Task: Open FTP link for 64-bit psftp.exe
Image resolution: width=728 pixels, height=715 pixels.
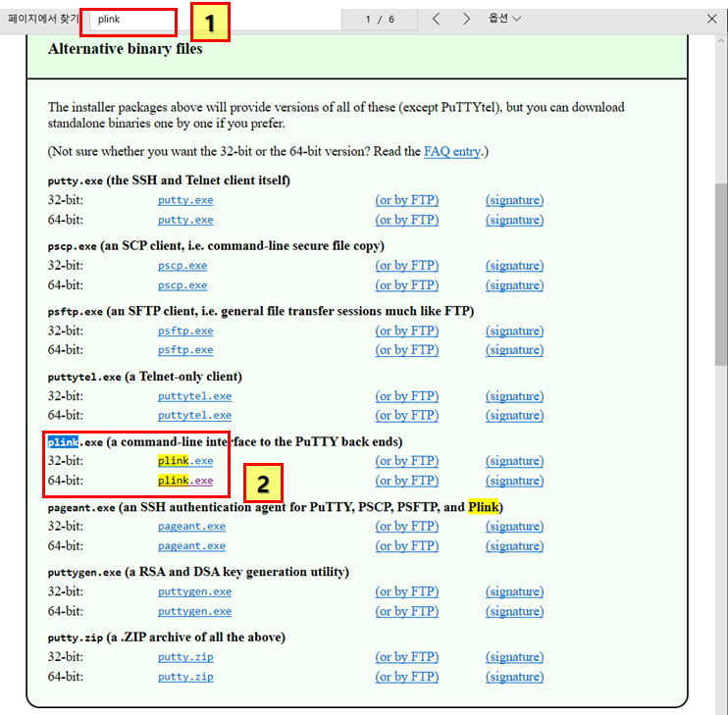Action: (407, 350)
